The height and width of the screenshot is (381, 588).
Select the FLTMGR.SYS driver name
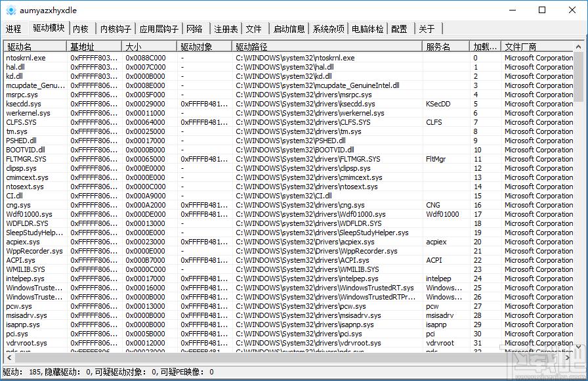[26, 159]
